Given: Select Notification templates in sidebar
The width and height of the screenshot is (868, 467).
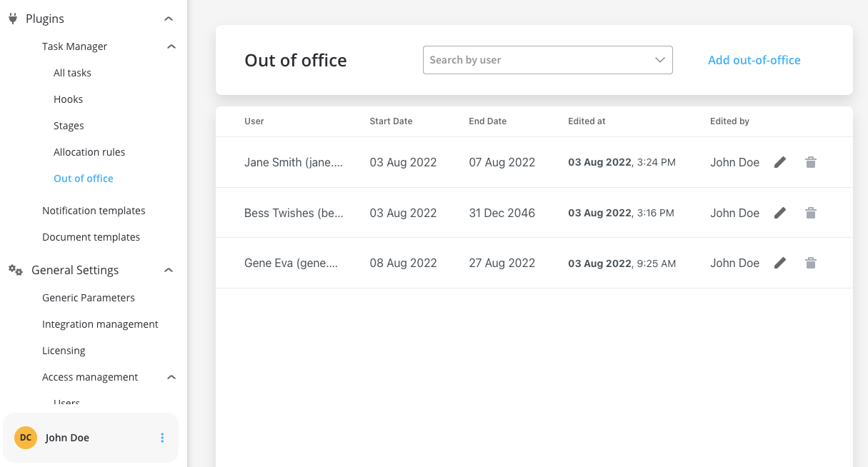Looking at the screenshot, I should coord(94,211).
